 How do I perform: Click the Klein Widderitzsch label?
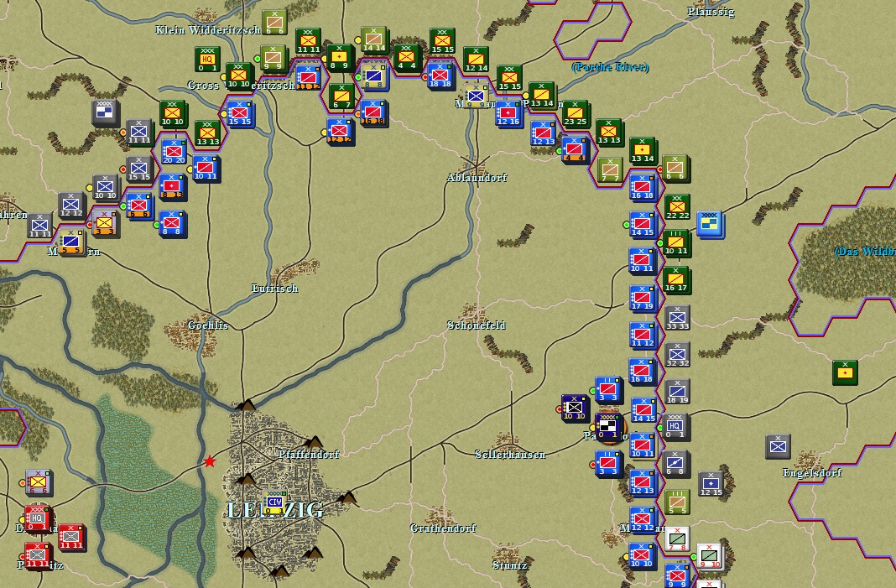208,29
